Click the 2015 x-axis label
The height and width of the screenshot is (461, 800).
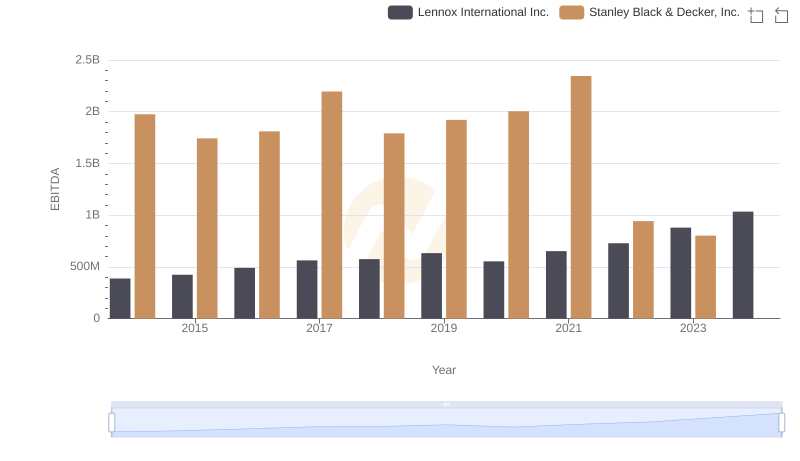point(194,328)
